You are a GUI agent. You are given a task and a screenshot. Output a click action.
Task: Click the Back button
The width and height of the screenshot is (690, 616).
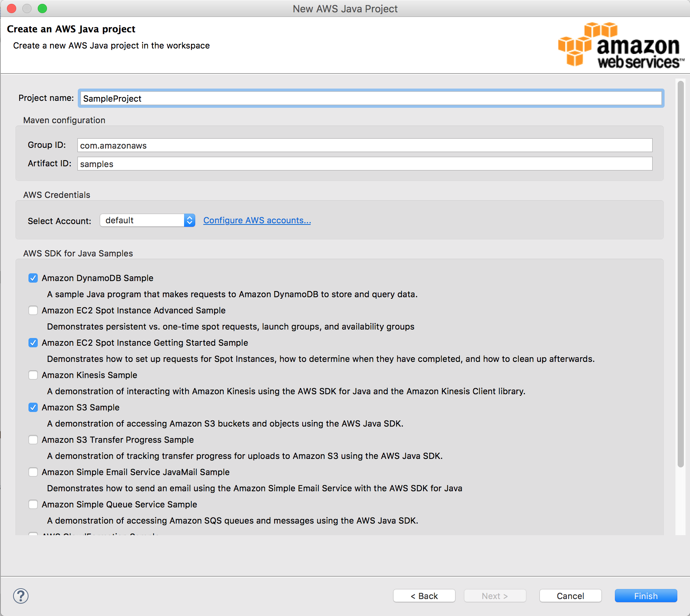424,596
